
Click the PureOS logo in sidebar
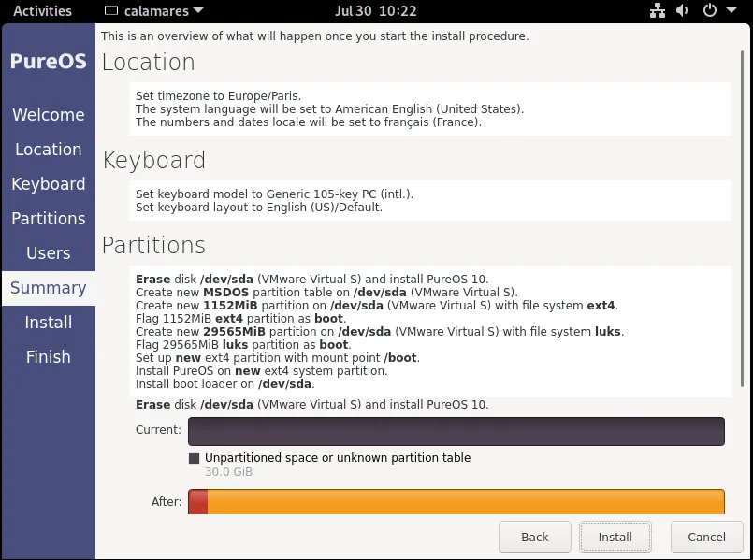click(x=48, y=62)
